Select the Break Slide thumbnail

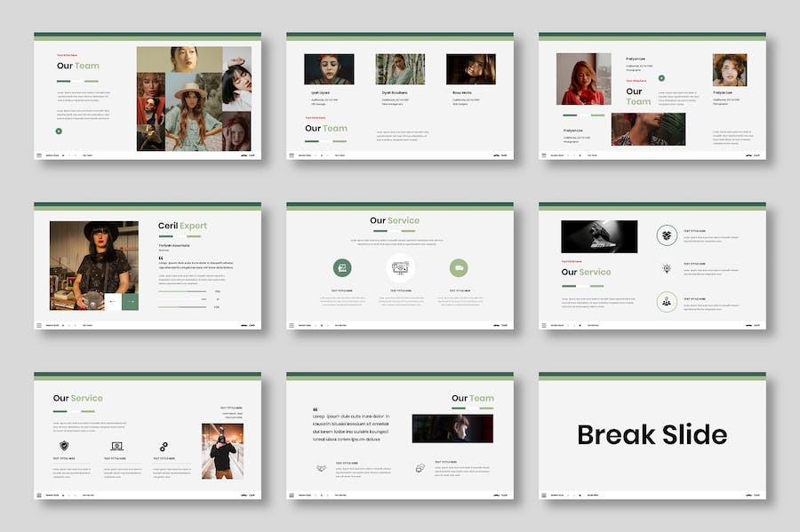(652, 434)
